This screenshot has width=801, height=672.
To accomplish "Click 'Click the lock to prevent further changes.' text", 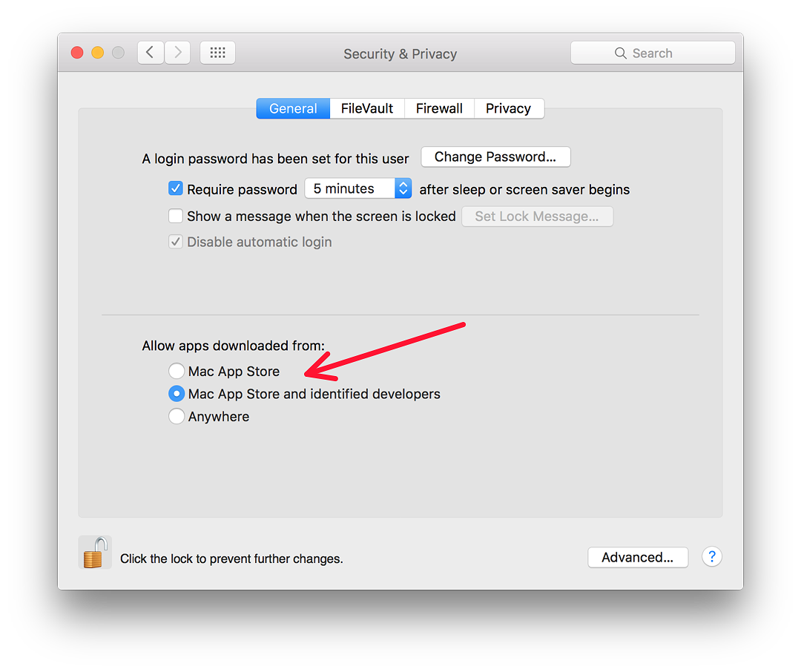I will coord(231,559).
